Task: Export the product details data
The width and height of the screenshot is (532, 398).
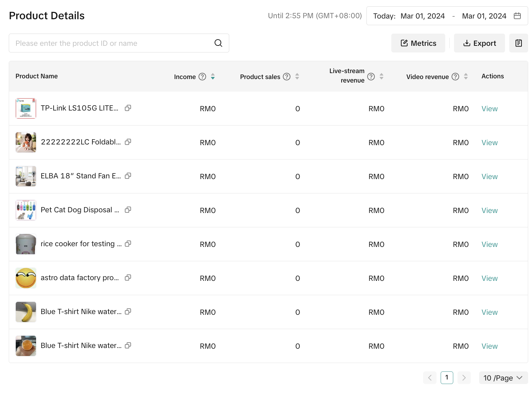Action: 479,43
